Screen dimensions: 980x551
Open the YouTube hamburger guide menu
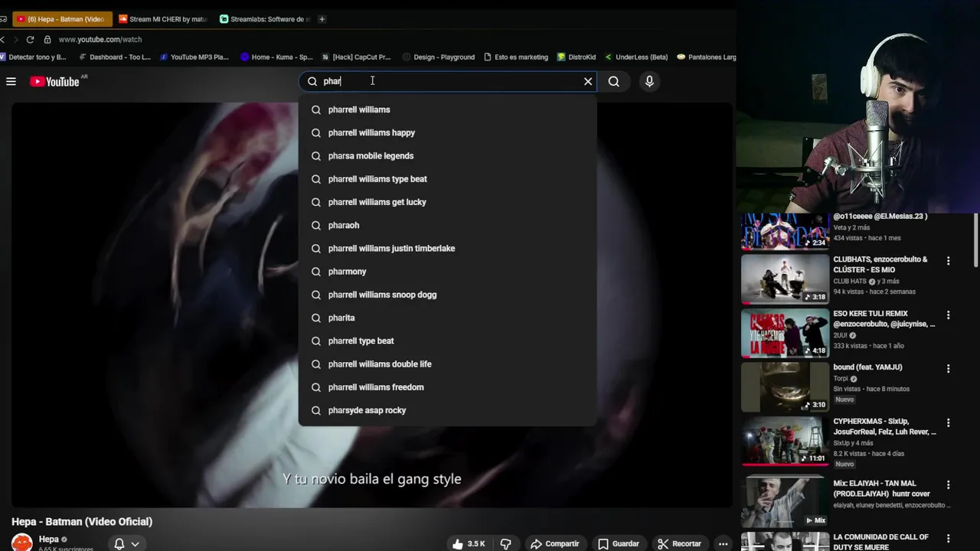(x=11, y=81)
